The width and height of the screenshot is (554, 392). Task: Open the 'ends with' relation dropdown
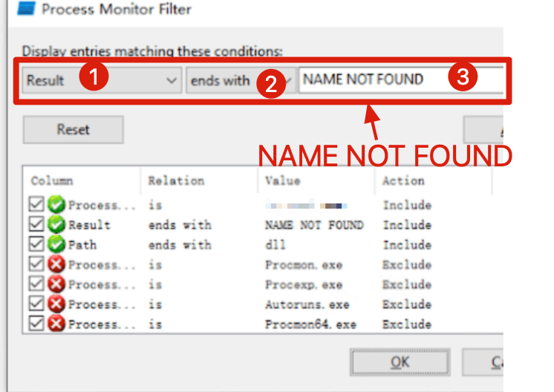(241, 80)
